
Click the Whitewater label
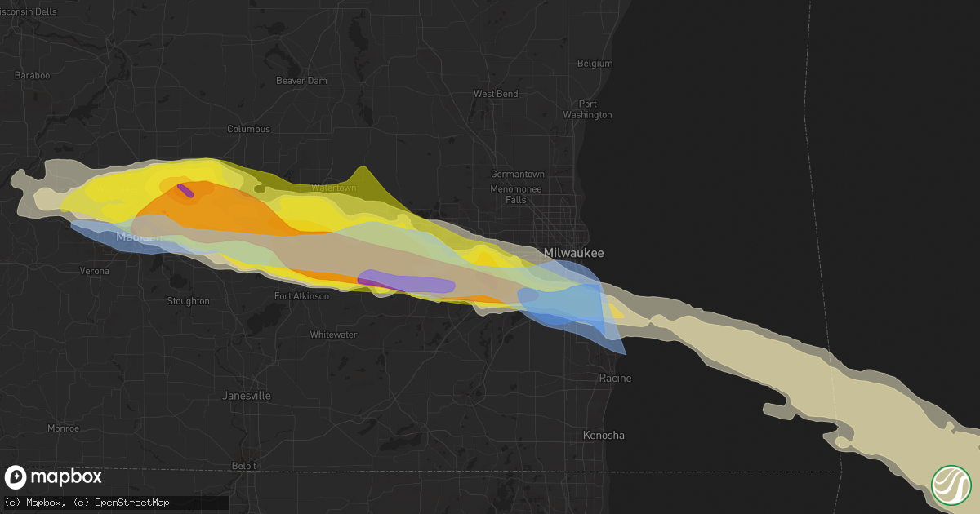[x=333, y=335]
